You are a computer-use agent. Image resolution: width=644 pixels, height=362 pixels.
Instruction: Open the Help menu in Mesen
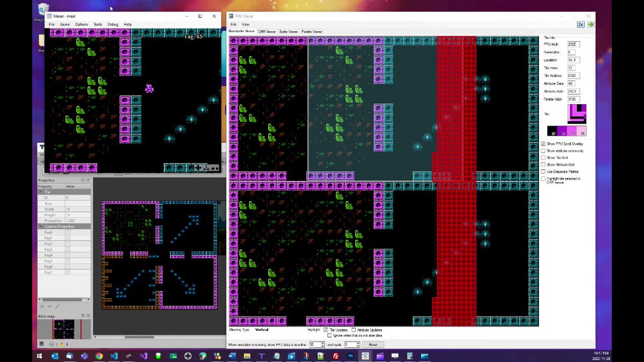[x=128, y=24]
